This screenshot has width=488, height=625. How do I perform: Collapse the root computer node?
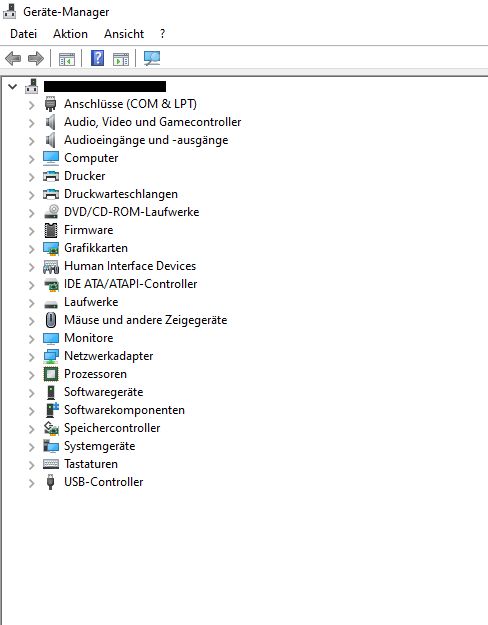click(13, 86)
